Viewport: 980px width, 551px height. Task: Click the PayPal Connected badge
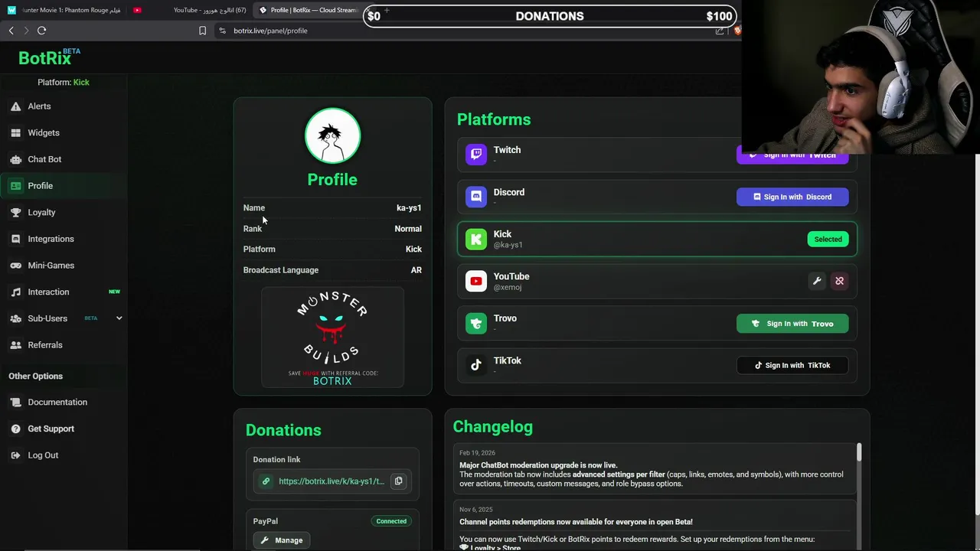point(391,521)
